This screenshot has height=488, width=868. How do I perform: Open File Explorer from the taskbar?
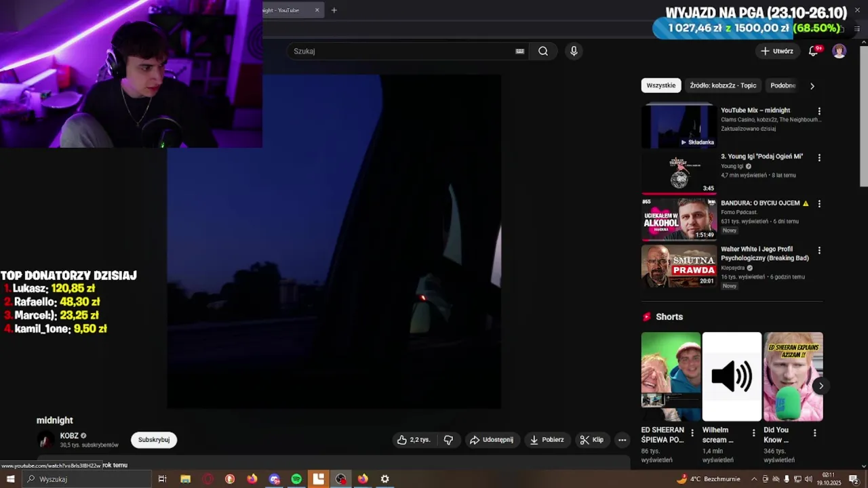click(x=185, y=479)
